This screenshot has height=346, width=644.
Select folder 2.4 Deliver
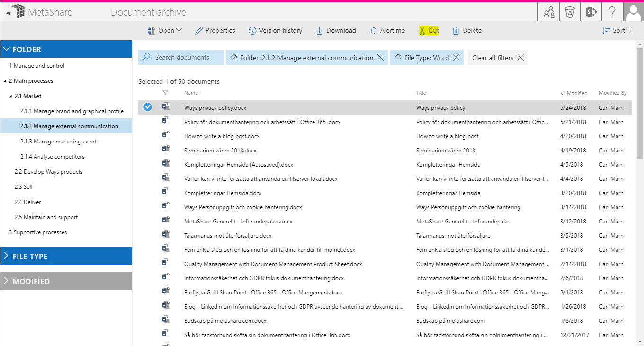(28, 202)
